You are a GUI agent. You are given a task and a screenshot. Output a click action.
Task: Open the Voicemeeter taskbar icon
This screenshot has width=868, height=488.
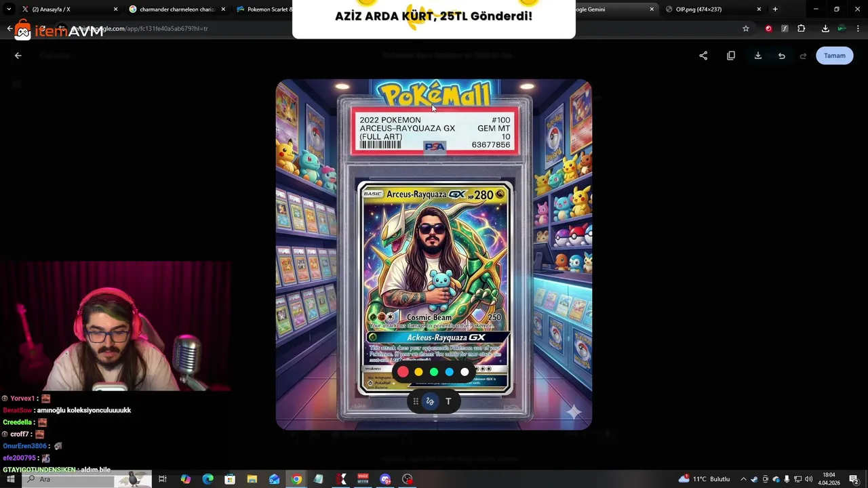click(363, 479)
